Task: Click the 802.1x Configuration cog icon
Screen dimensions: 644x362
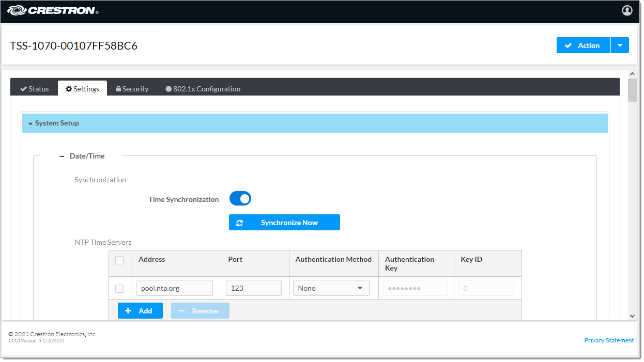Action: tap(168, 89)
